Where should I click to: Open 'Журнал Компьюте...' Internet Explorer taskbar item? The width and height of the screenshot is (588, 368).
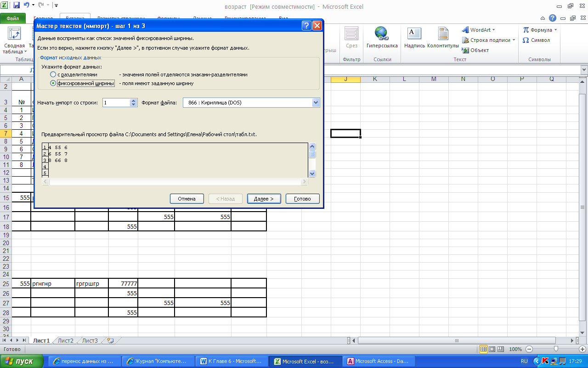[159, 361]
